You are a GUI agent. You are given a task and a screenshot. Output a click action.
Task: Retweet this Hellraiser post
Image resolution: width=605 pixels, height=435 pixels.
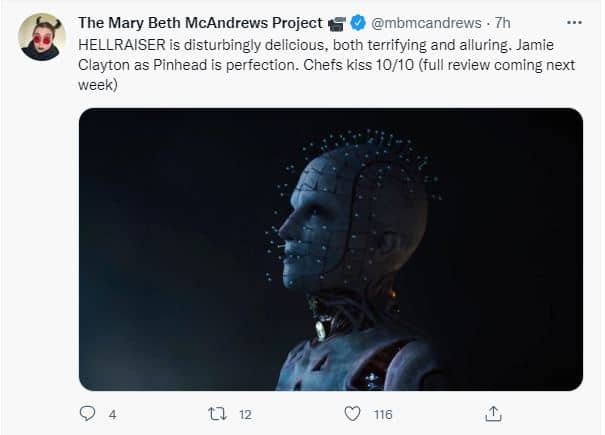click(x=217, y=414)
